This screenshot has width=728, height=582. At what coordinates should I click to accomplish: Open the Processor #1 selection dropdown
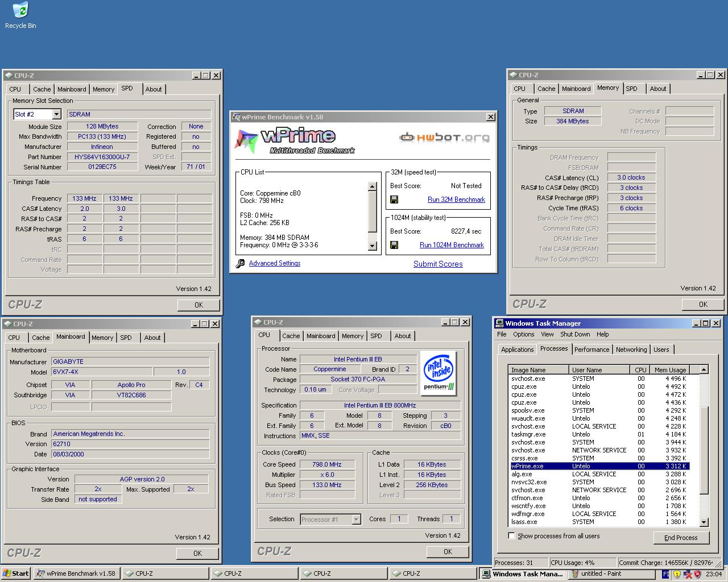(x=356, y=519)
